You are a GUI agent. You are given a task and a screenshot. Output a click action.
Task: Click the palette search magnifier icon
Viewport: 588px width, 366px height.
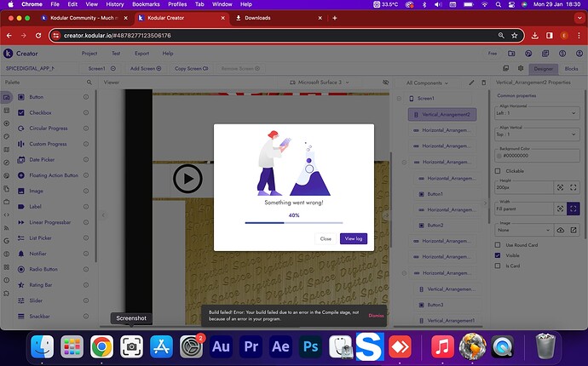click(88, 83)
